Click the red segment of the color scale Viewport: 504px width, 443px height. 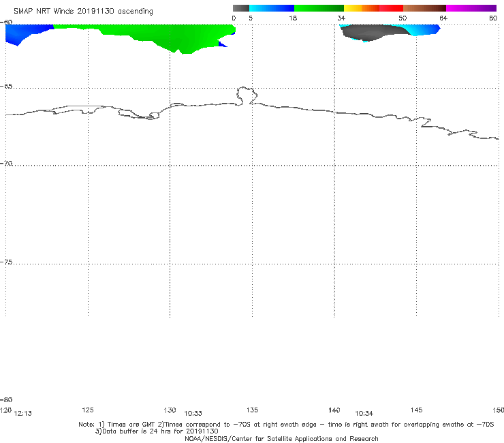click(391, 8)
